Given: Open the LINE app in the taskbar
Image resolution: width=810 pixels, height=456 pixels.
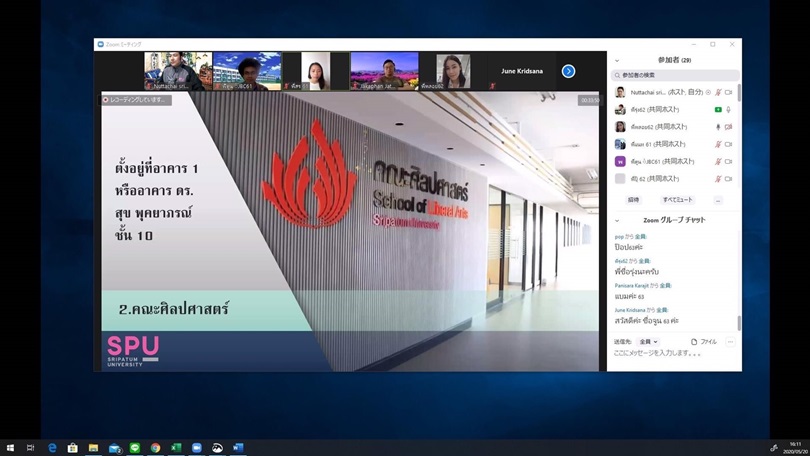Looking at the screenshot, I should (x=135, y=448).
